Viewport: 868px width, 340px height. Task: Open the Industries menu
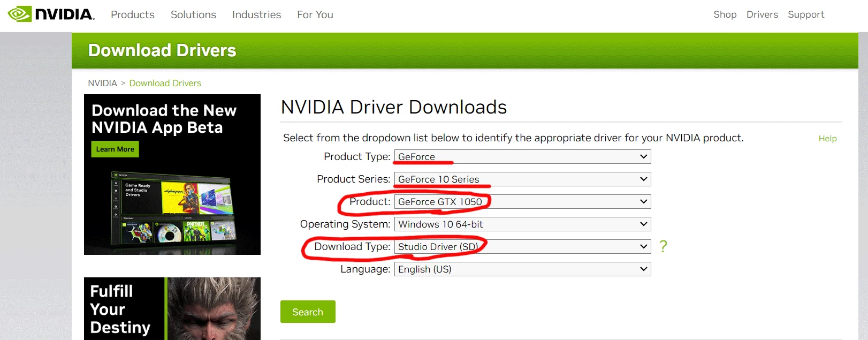click(x=256, y=14)
